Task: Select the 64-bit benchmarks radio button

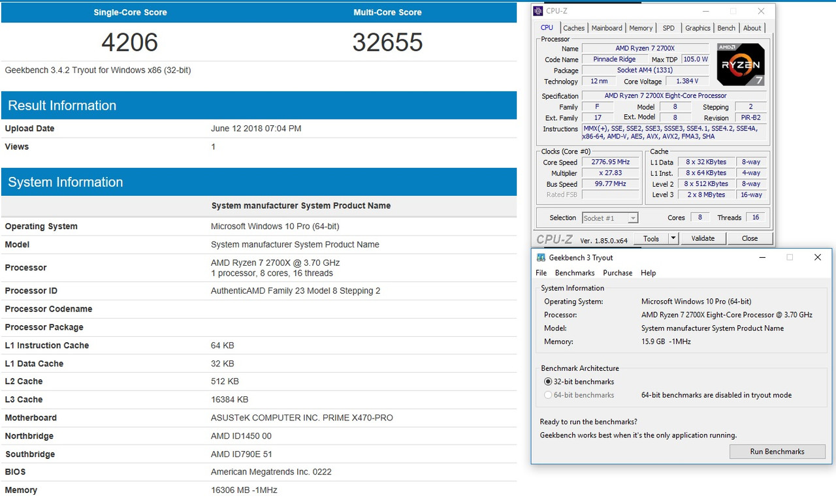Action: pyautogui.click(x=548, y=395)
